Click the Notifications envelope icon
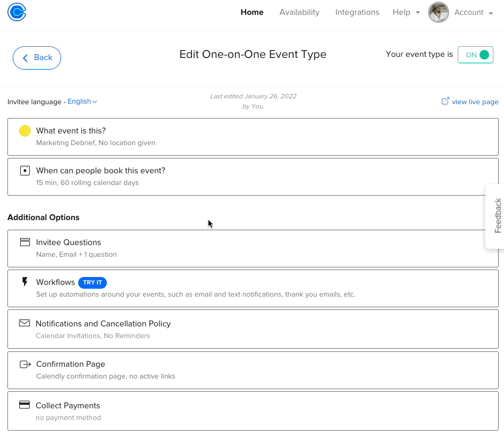504x437 pixels. coord(24,323)
